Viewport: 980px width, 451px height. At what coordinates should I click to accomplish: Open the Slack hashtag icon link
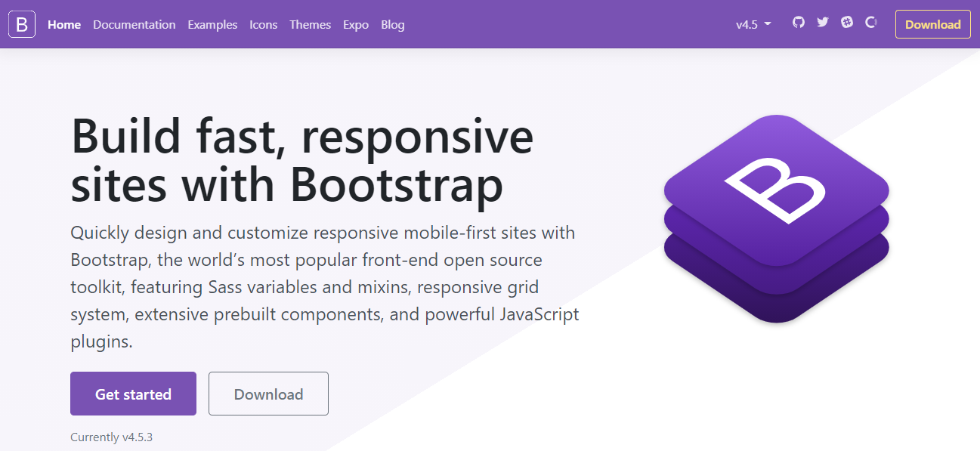[x=847, y=23]
